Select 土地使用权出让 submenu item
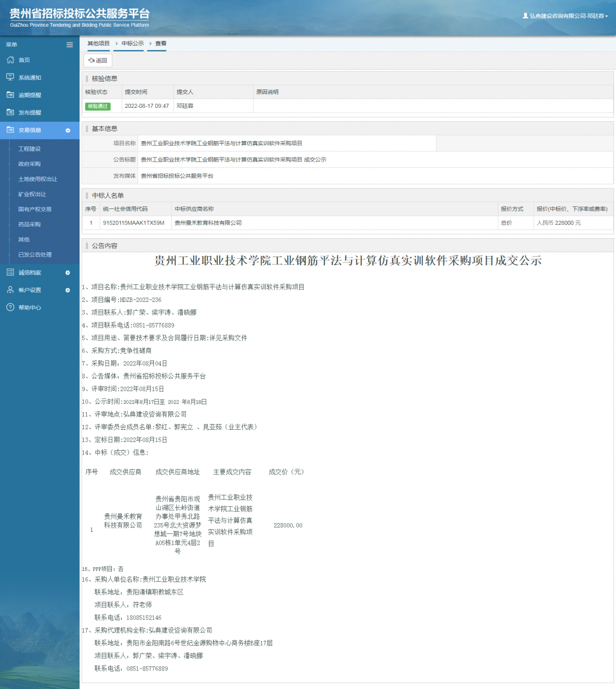 coord(37,179)
